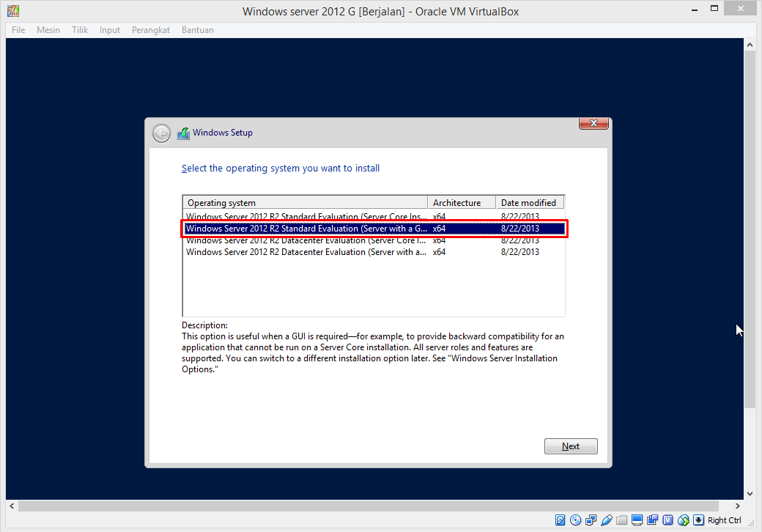Open the File menu
Viewport: 762px width, 532px height.
[18, 30]
